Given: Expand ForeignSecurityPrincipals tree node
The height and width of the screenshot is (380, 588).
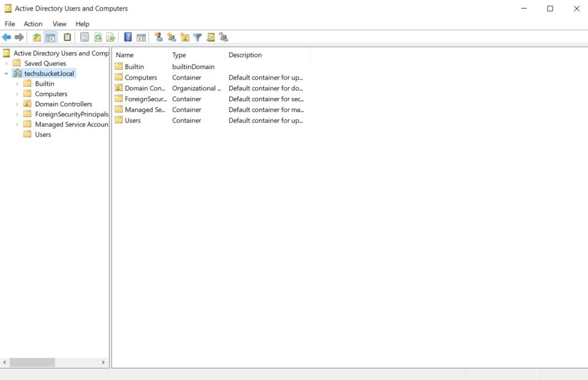Looking at the screenshot, I should (x=17, y=114).
